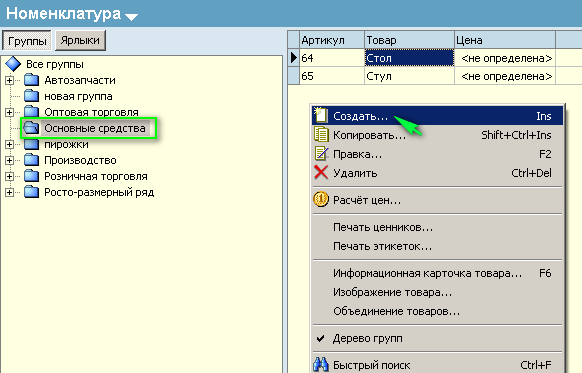Choose Печать ценников... menu entry
The image size is (582, 373).
(437, 227)
